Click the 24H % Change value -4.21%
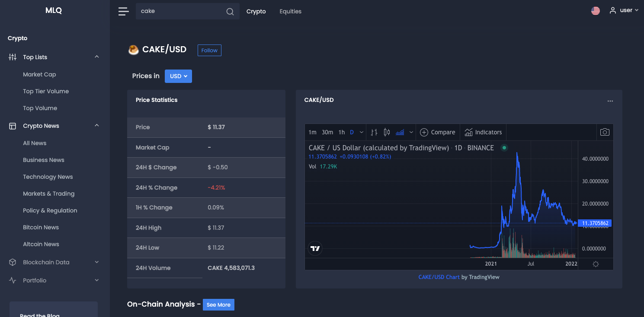The image size is (644, 317). (216, 187)
